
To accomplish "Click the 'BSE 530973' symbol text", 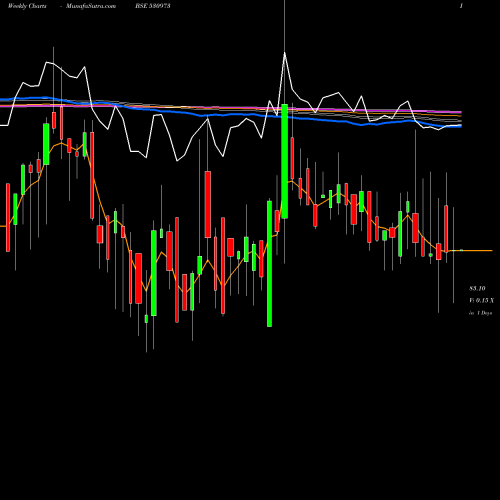I will coord(153,6).
